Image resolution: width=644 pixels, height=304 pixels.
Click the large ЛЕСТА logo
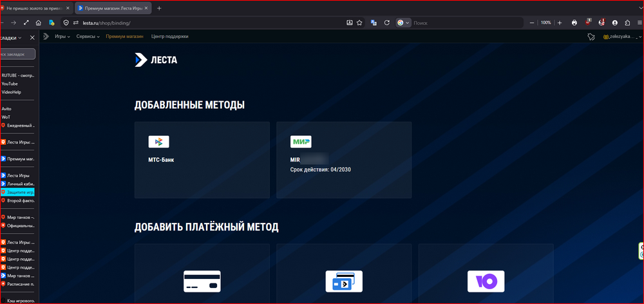(x=156, y=60)
